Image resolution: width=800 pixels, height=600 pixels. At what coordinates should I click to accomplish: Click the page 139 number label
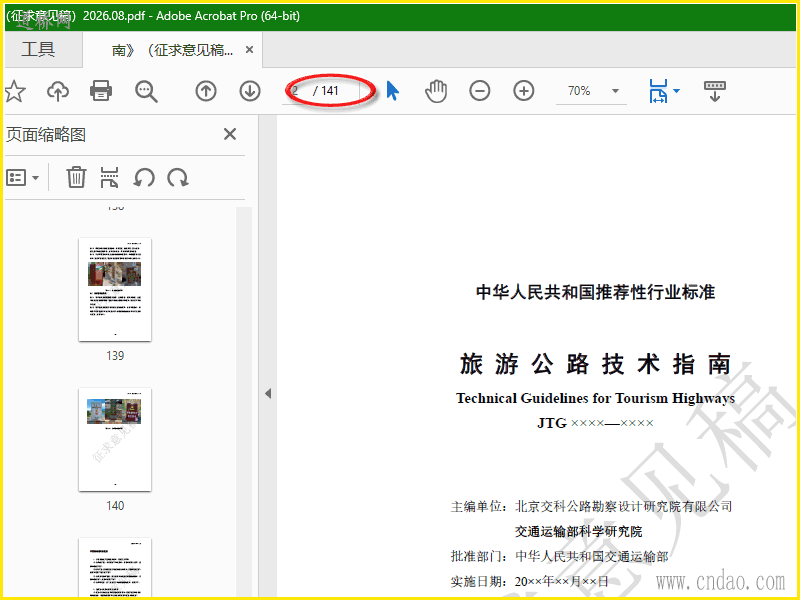click(115, 356)
